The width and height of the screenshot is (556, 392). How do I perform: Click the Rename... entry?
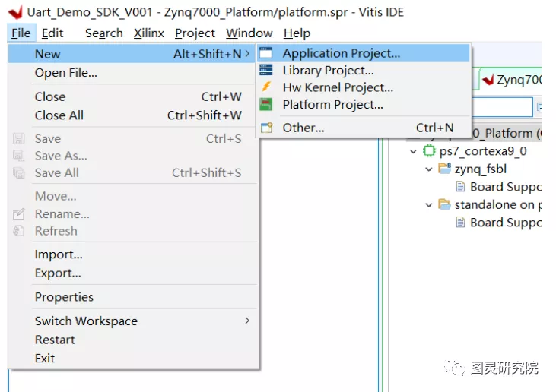coord(132,214)
